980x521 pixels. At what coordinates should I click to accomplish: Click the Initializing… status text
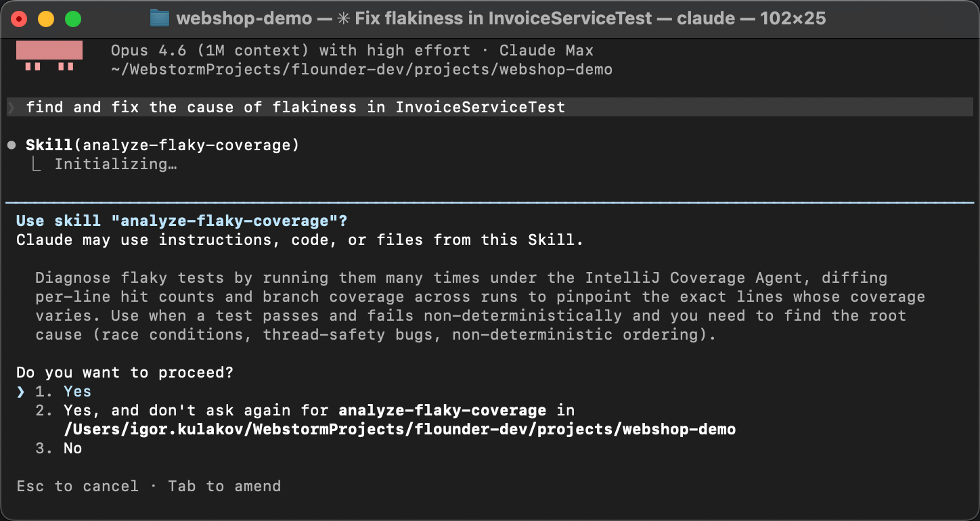pyautogui.click(x=115, y=164)
